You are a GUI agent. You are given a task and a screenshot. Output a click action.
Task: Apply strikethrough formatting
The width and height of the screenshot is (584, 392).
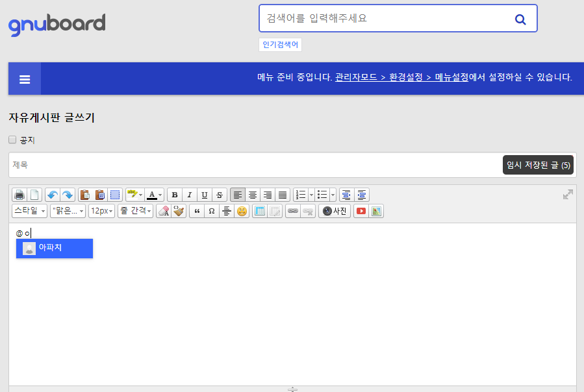[220, 195]
